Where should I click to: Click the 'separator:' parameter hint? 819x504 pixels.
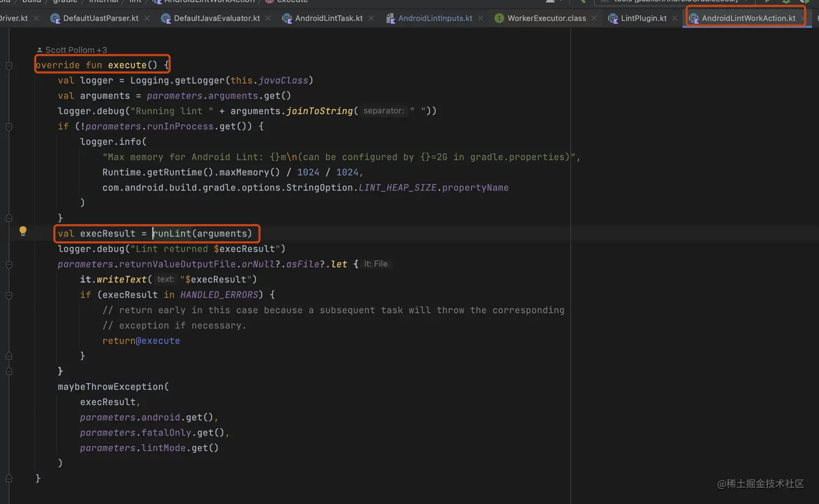(383, 111)
